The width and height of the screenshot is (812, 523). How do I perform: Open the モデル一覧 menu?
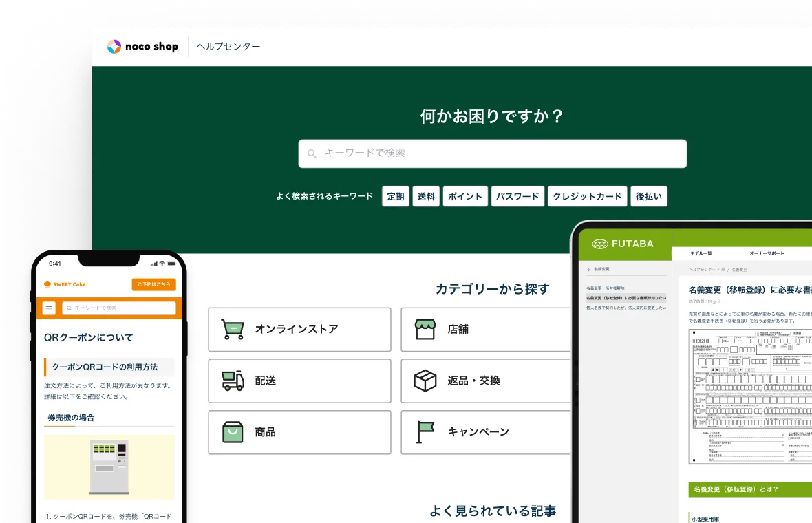(701, 253)
